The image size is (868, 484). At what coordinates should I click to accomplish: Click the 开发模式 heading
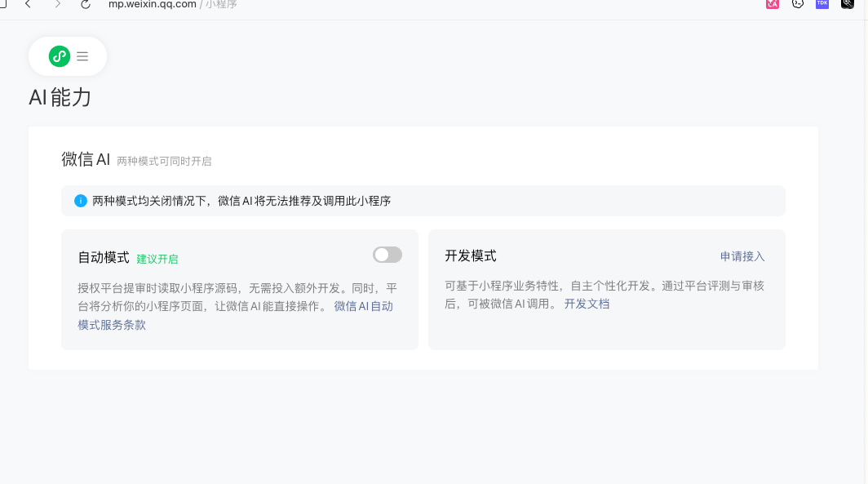point(471,255)
